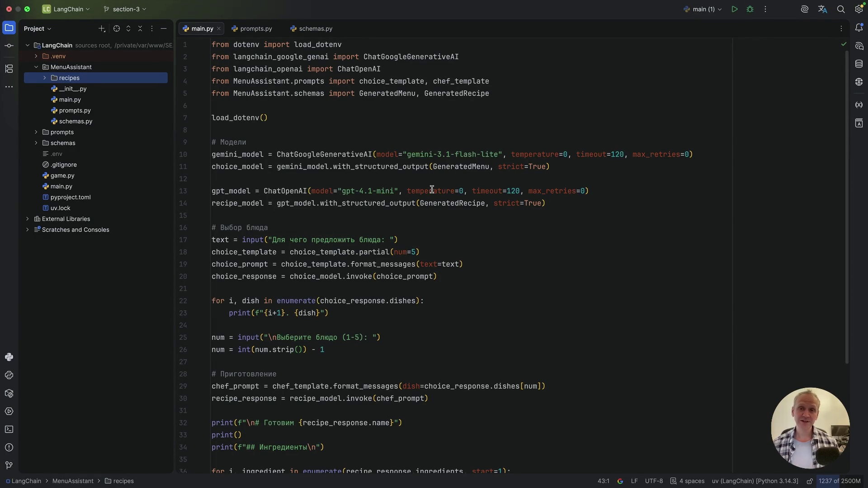Open main (1) run configuration dropdown
Image resolution: width=868 pixels, height=488 pixels.
(x=703, y=9)
